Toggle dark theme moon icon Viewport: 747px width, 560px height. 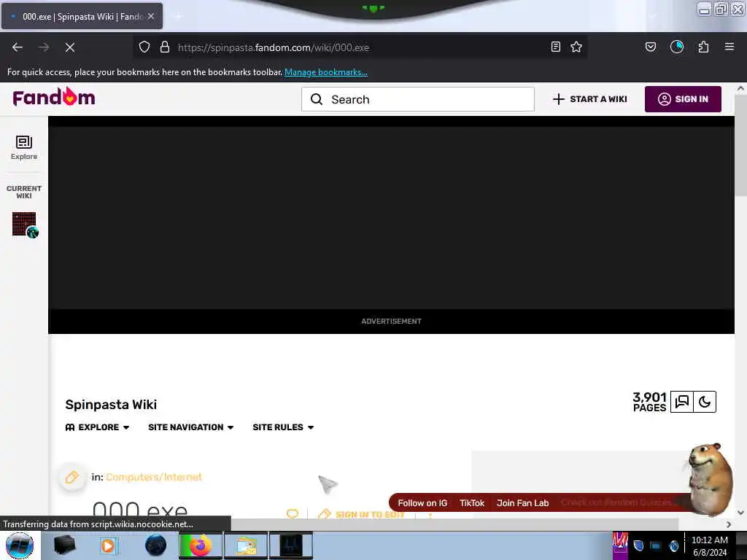[x=705, y=402]
